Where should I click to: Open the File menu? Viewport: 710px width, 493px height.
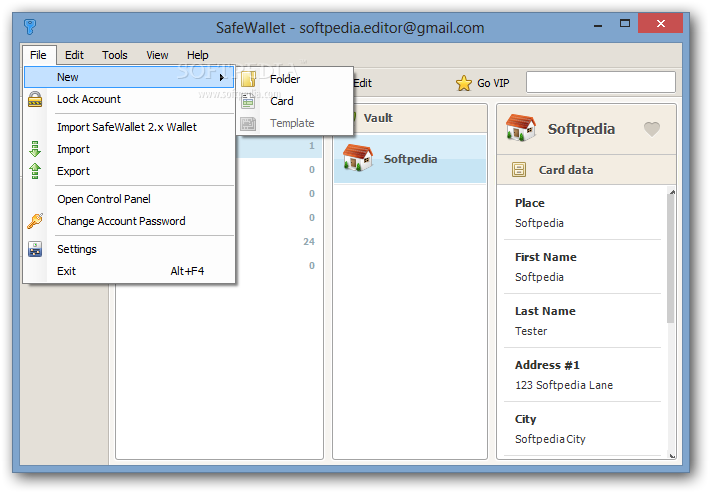pos(38,55)
